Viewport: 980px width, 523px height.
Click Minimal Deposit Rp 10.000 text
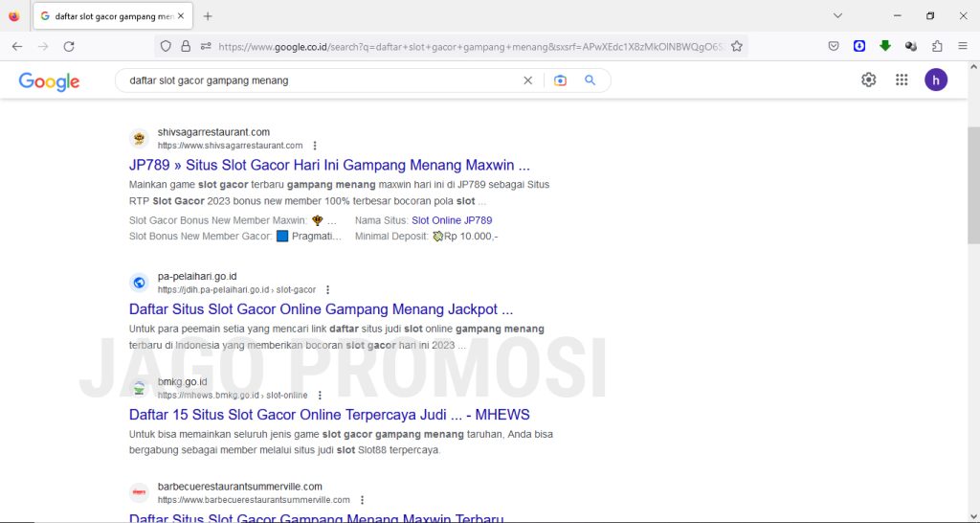(x=426, y=237)
